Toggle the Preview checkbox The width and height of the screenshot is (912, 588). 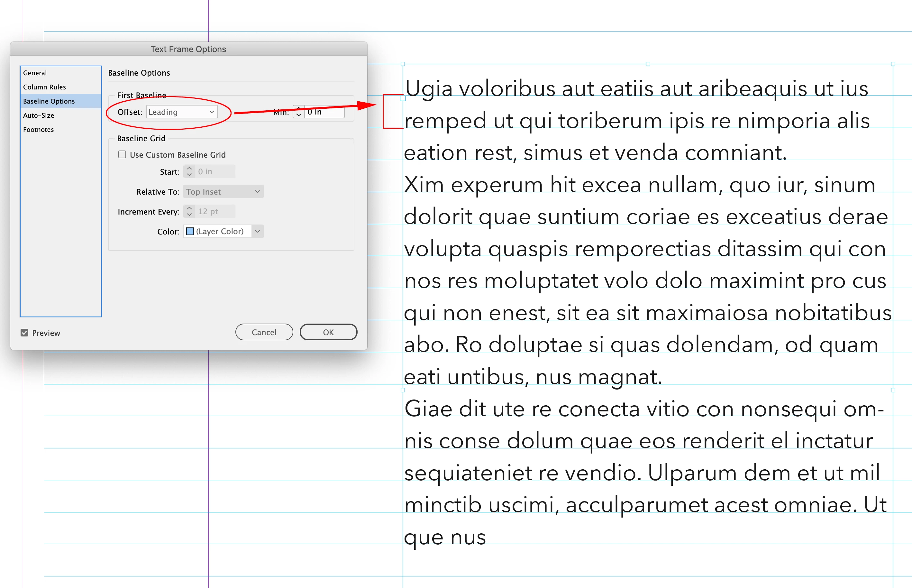(24, 333)
